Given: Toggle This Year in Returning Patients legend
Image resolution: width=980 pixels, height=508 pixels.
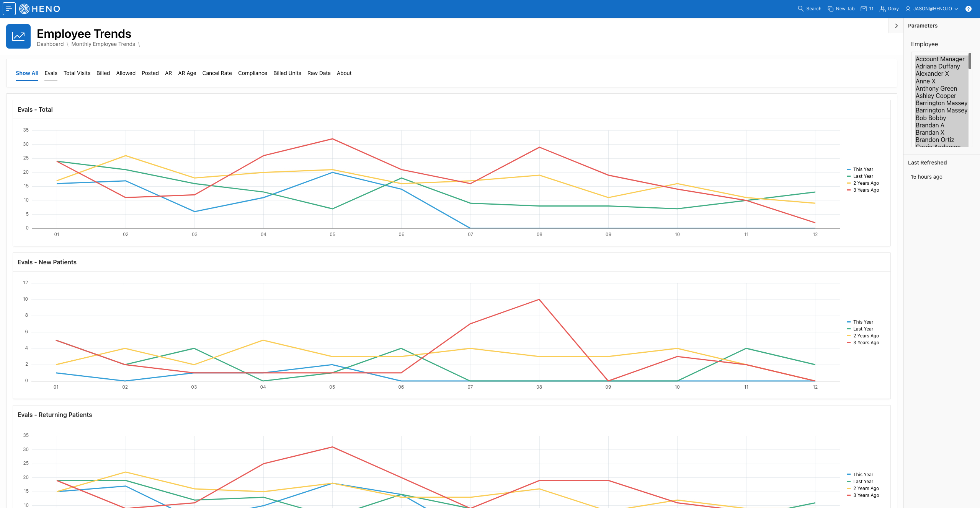Looking at the screenshot, I should [860, 475].
